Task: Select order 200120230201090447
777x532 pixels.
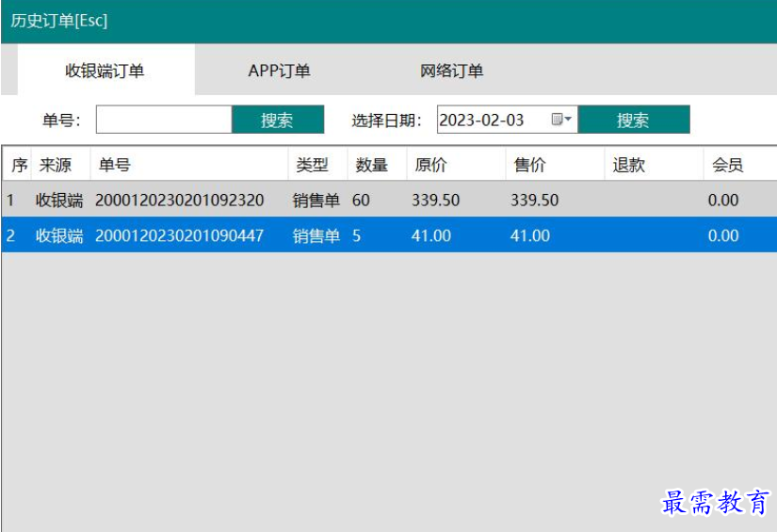Action: [x=179, y=235]
